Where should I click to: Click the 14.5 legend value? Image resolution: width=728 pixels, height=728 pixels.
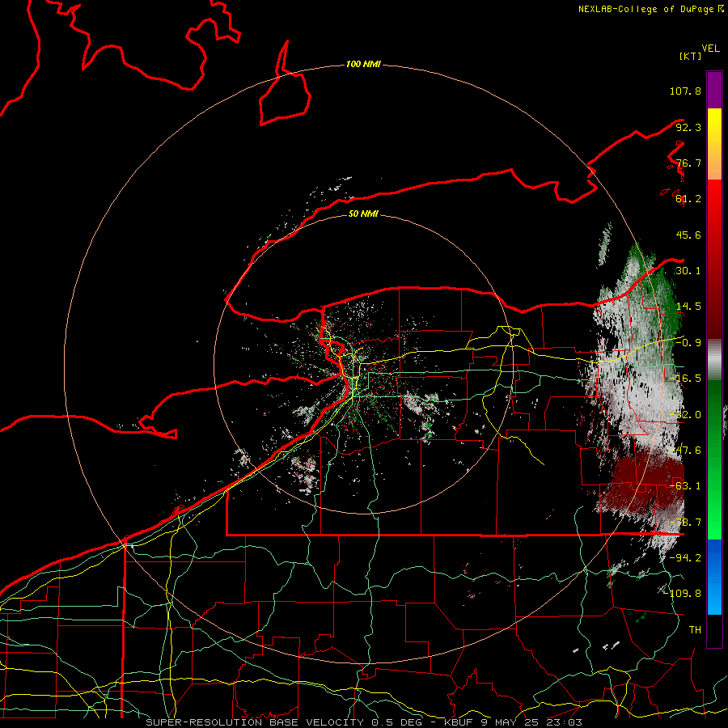[688, 307]
